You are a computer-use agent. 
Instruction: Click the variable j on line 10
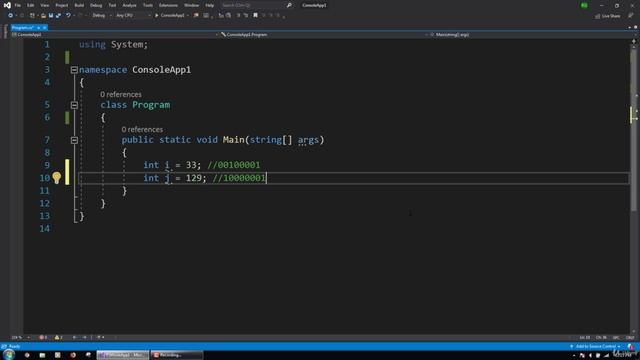[167, 178]
